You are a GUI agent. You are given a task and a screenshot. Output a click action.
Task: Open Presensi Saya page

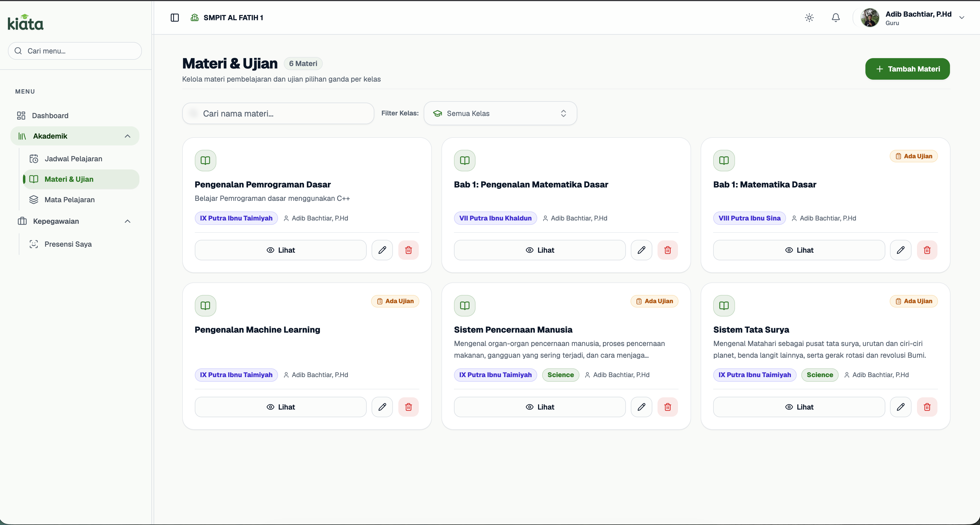(81, 244)
